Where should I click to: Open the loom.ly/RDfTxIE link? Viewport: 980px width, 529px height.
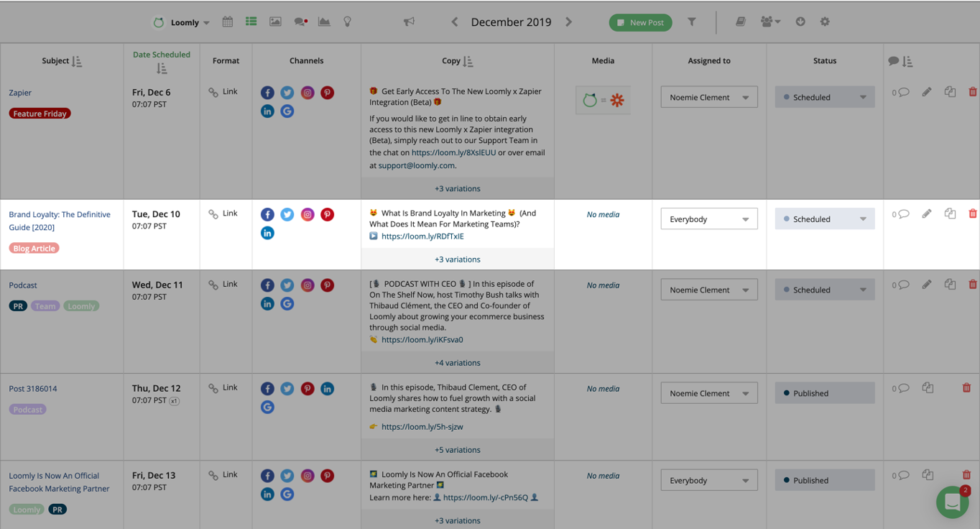[422, 236]
